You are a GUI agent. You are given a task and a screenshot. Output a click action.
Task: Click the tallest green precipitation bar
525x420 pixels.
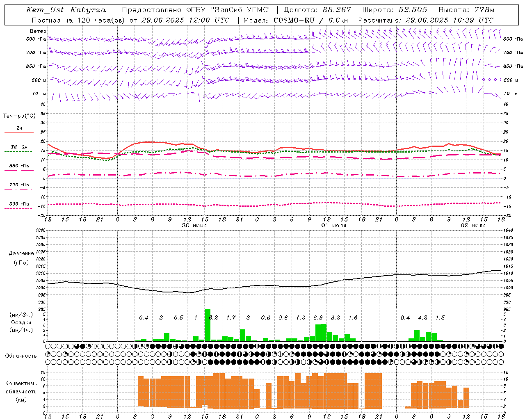tap(208, 325)
